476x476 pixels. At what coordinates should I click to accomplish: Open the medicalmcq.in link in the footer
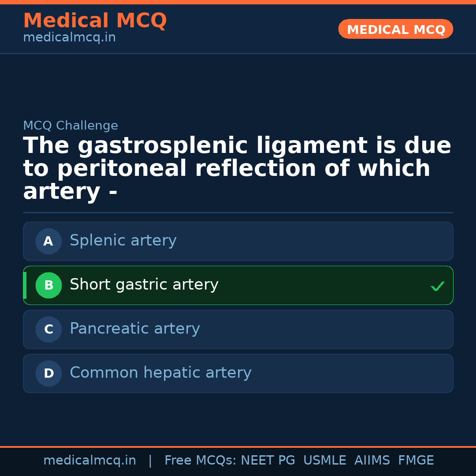89,461
